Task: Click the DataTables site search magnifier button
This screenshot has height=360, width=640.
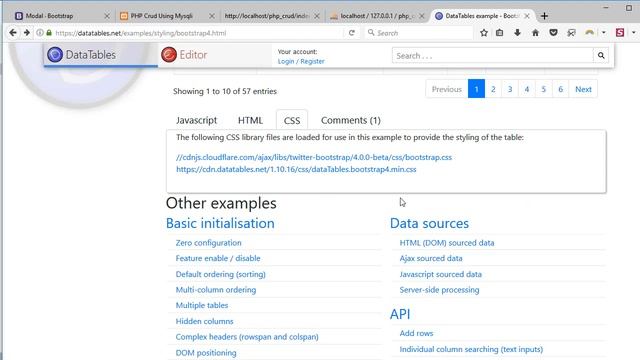Action: pos(601,56)
